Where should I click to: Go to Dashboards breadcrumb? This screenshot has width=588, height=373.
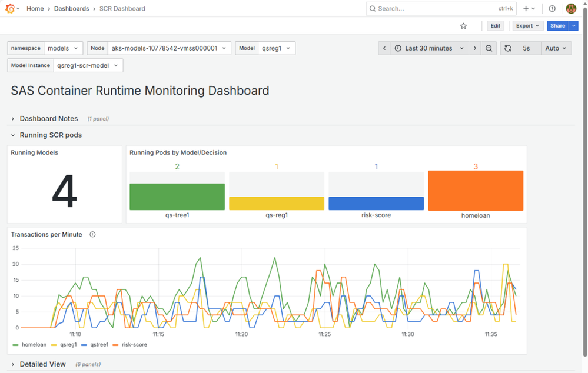[x=72, y=9]
